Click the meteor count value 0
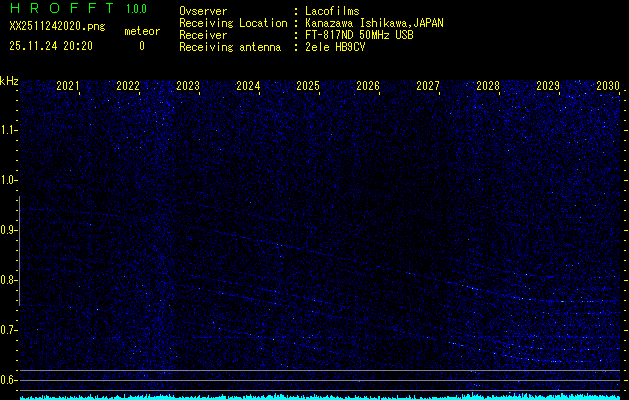 click(x=141, y=46)
